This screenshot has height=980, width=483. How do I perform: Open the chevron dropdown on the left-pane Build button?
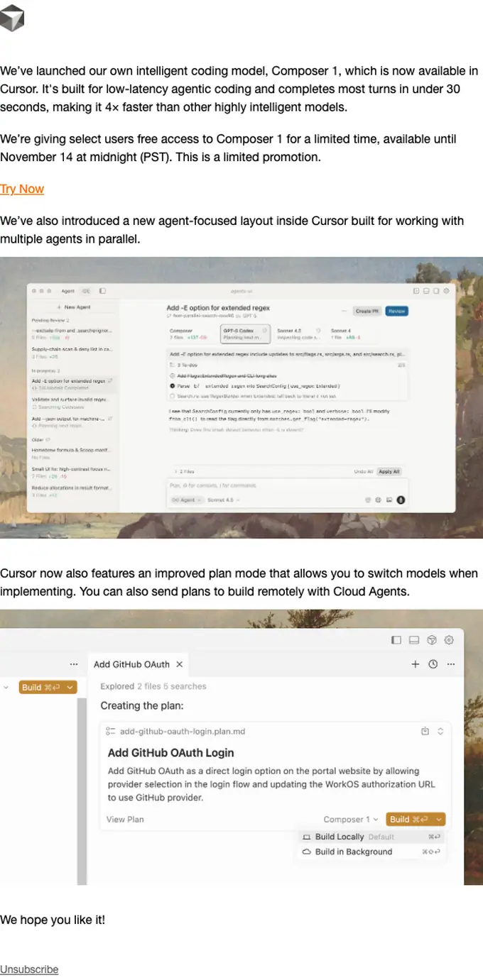[70, 687]
